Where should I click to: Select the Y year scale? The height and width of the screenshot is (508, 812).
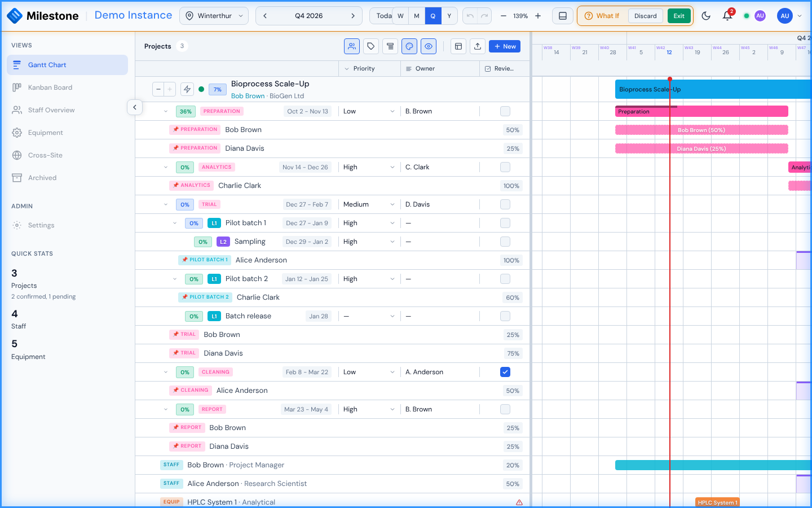click(449, 16)
